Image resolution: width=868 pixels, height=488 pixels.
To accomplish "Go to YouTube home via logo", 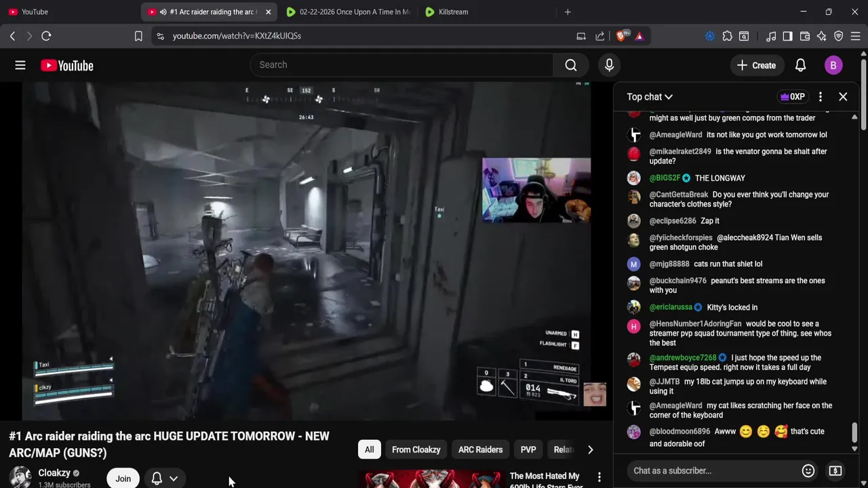I will [x=66, y=65].
